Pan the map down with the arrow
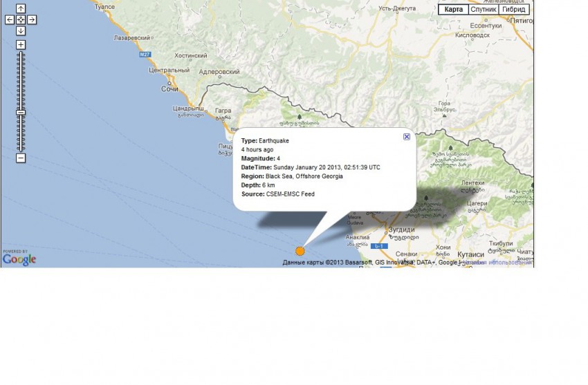This screenshot has height=385, width=588. pyautogui.click(x=21, y=31)
